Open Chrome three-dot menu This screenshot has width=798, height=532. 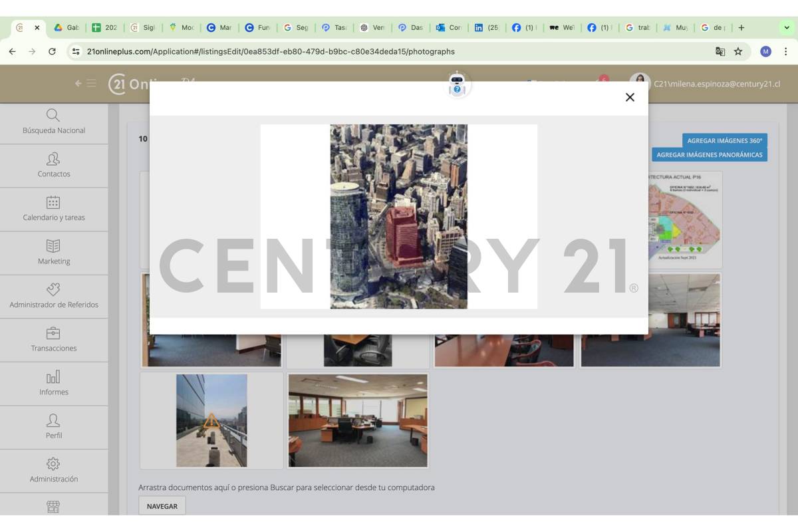point(785,51)
